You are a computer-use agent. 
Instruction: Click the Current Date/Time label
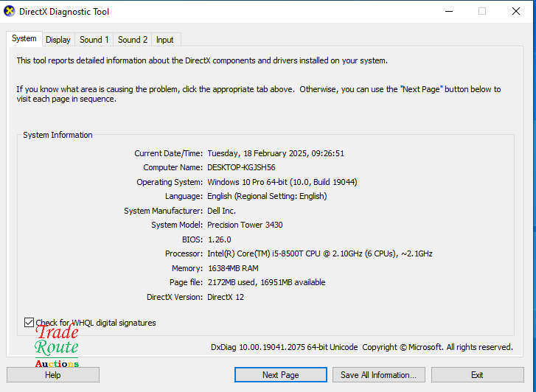tap(169, 153)
